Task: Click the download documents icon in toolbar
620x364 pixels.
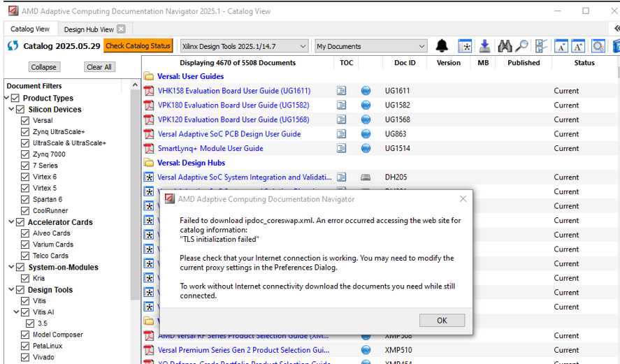Action: (x=484, y=46)
